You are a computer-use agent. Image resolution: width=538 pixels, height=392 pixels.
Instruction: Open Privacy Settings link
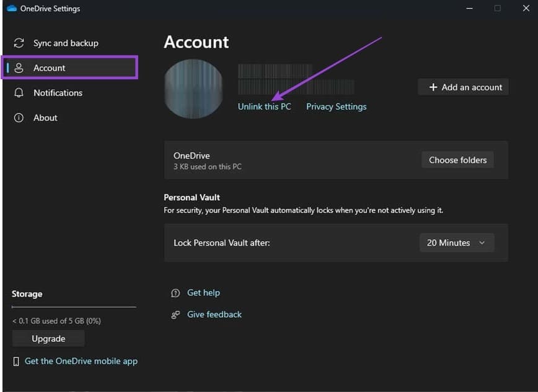pyautogui.click(x=336, y=107)
